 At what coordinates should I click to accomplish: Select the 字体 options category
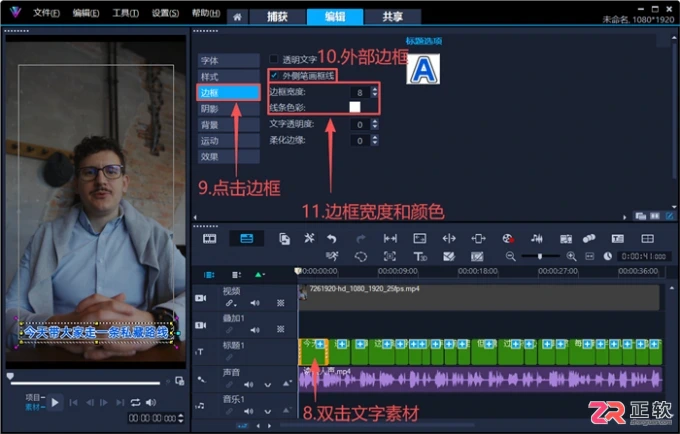tap(229, 61)
